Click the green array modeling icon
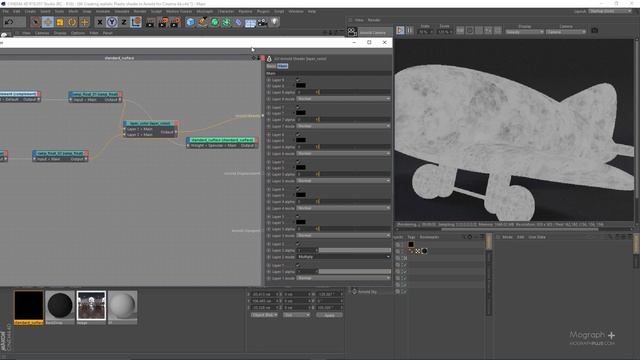The width and height of the screenshot is (640, 360). click(x=226, y=22)
